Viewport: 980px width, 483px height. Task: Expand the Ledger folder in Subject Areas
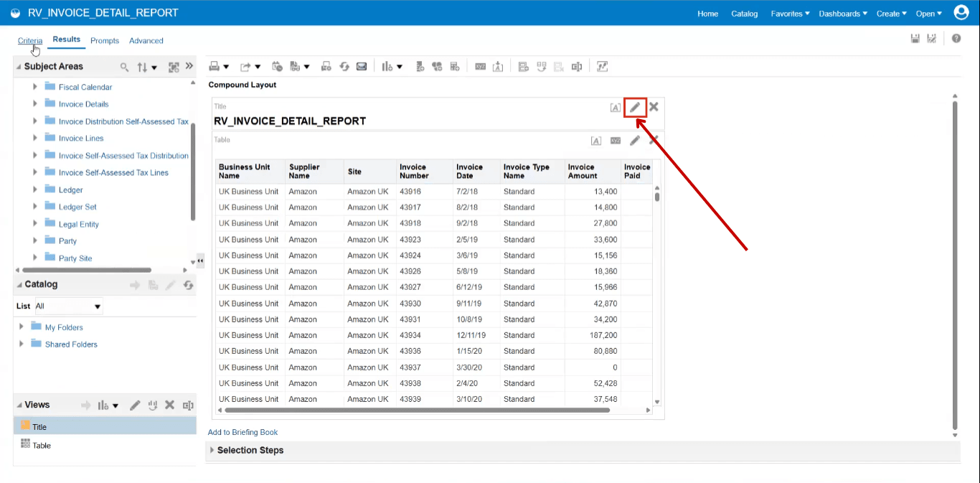pyautogui.click(x=34, y=189)
